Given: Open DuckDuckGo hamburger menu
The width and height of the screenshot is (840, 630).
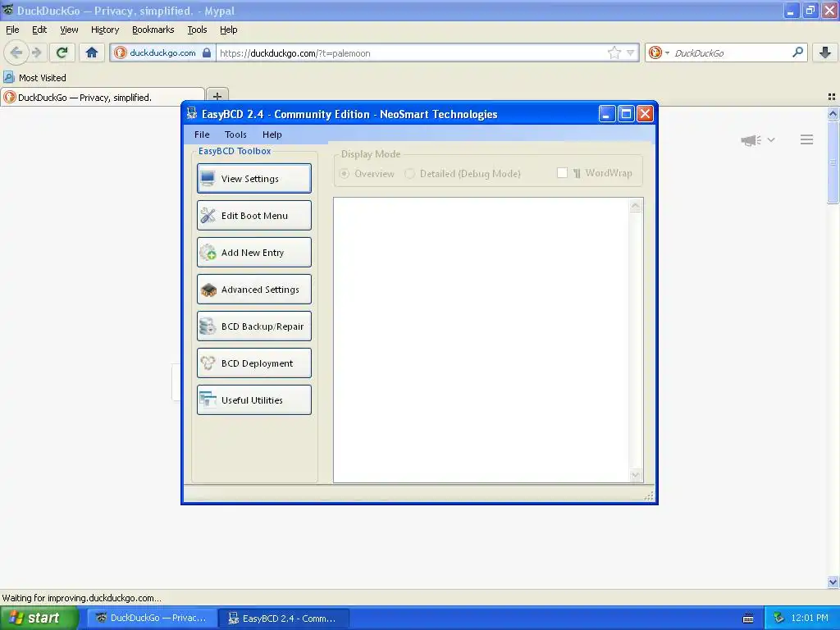Looking at the screenshot, I should [807, 139].
